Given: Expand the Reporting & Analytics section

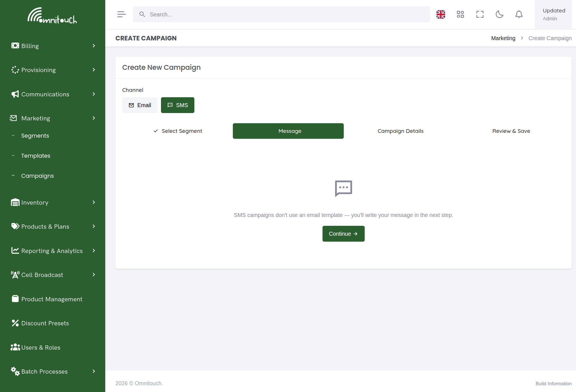Looking at the screenshot, I should [53, 251].
